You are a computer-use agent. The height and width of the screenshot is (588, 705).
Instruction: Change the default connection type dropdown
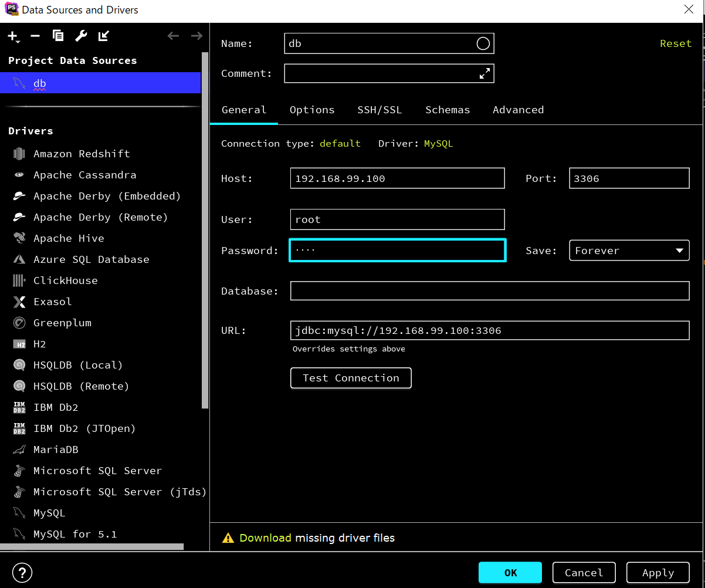[x=340, y=144]
